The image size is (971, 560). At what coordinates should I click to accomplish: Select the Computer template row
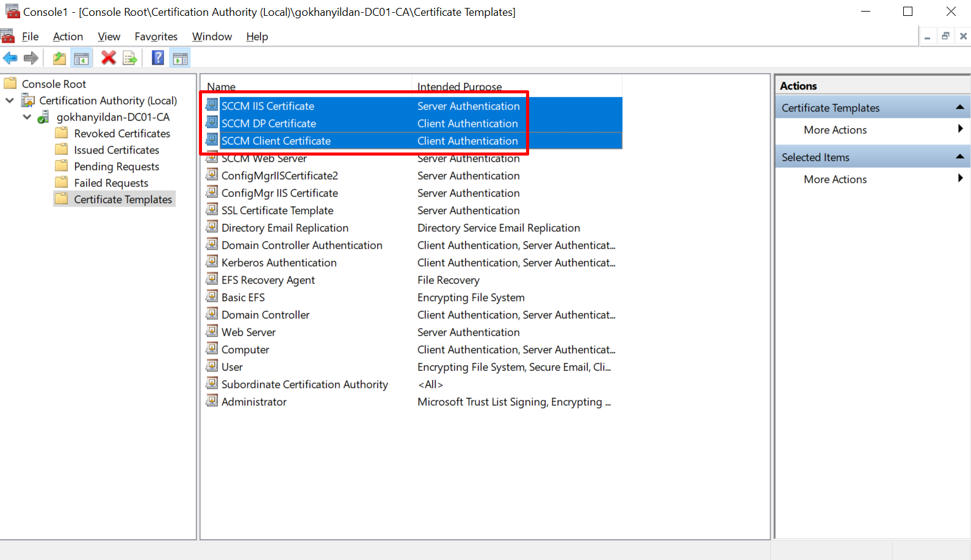click(413, 350)
